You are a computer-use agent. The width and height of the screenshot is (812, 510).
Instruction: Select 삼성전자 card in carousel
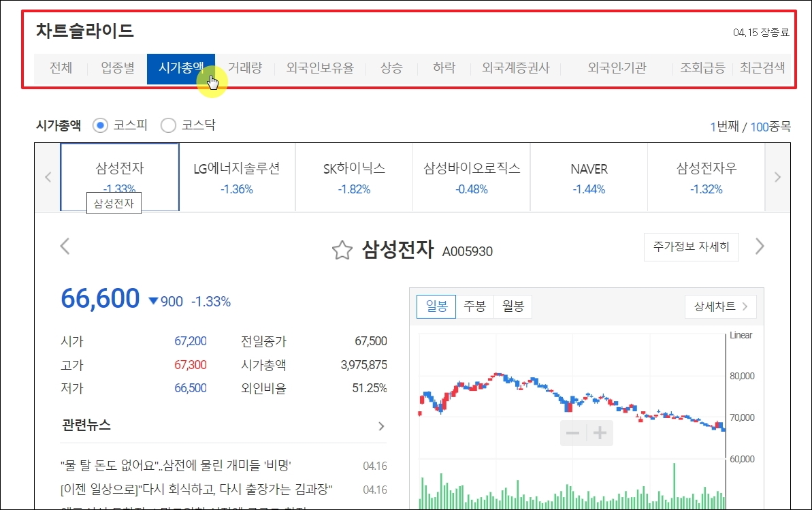120,177
